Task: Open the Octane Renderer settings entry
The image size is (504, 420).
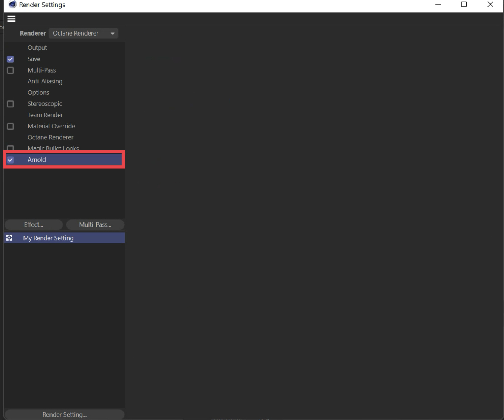Action: (x=51, y=137)
